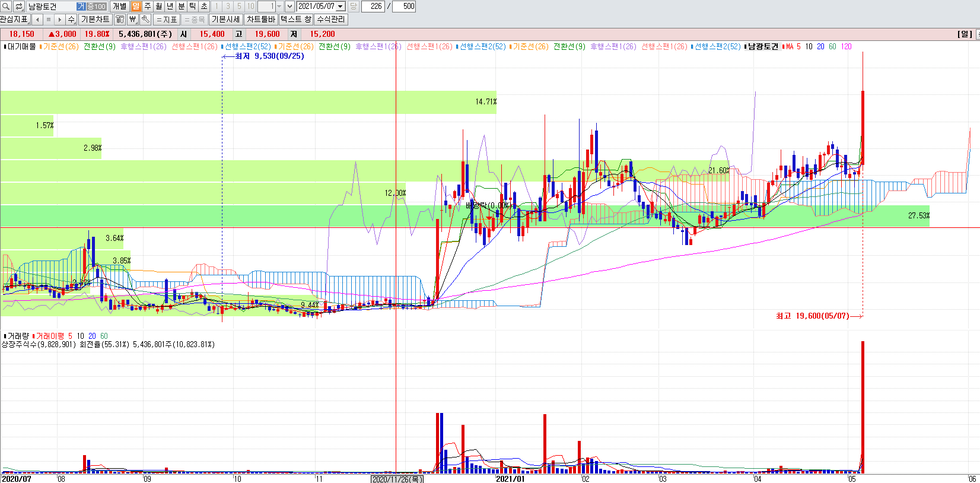Click the 대기매물 legend label

click(x=21, y=46)
